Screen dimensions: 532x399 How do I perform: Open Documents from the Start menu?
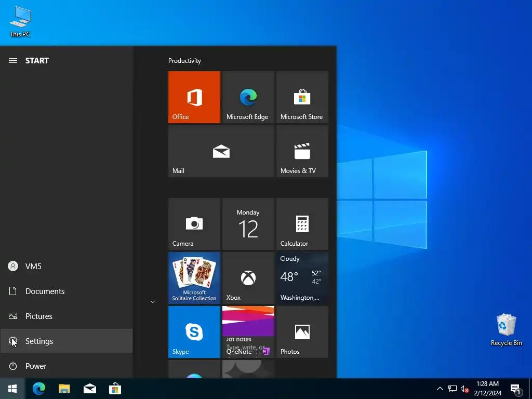tap(66, 291)
